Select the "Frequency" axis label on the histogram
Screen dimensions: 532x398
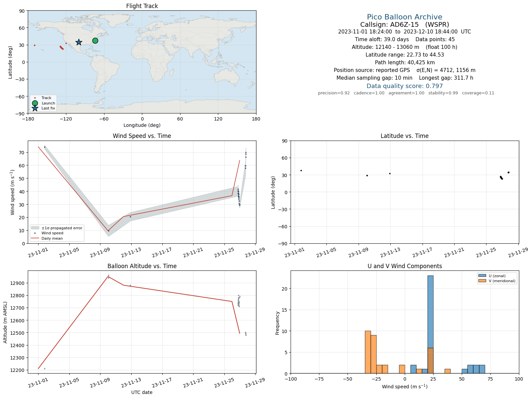(277, 323)
